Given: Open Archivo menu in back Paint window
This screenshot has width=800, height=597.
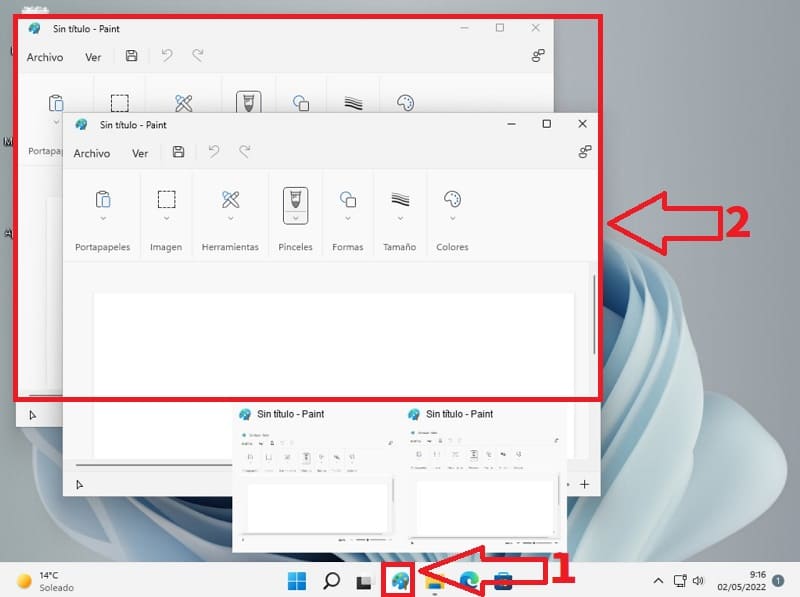Looking at the screenshot, I should [45, 57].
